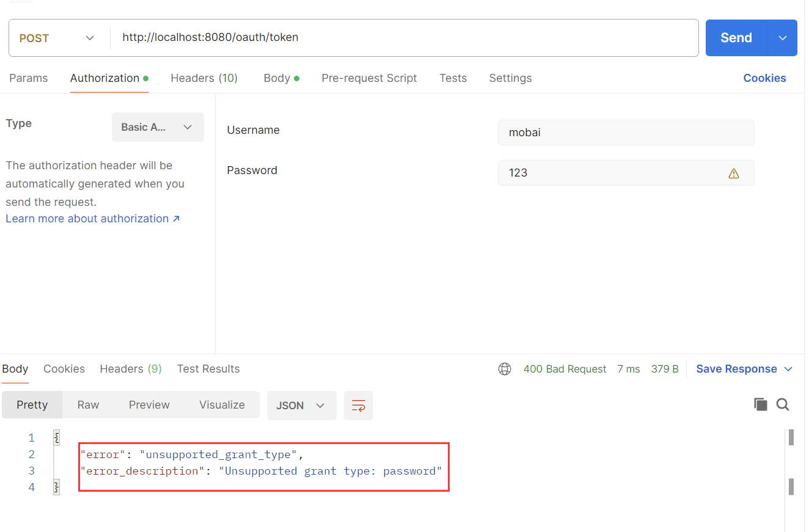Click the Username label
This screenshot has height=532, width=809.
(x=253, y=130)
